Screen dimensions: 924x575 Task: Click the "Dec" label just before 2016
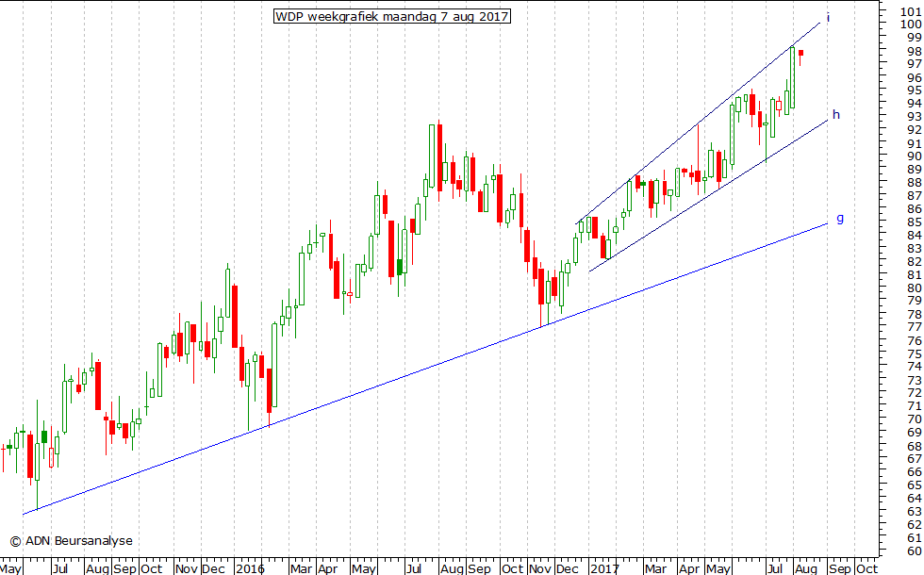point(213,568)
